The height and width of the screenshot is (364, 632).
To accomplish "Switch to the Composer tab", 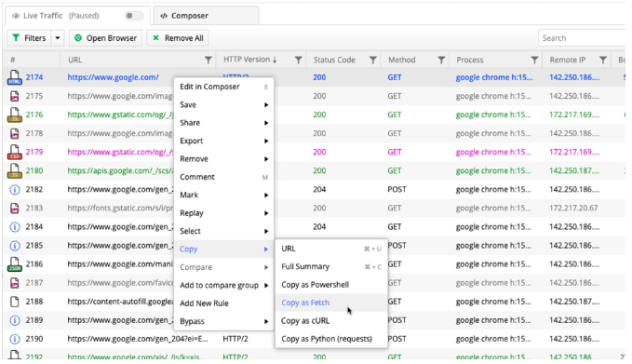I will click(207, 16).
